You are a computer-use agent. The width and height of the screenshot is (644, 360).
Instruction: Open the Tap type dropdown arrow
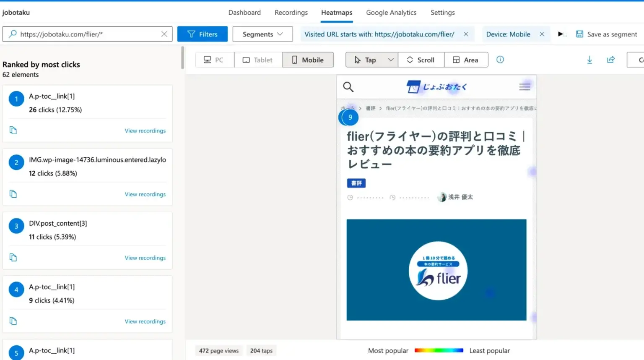coord(391,60)
